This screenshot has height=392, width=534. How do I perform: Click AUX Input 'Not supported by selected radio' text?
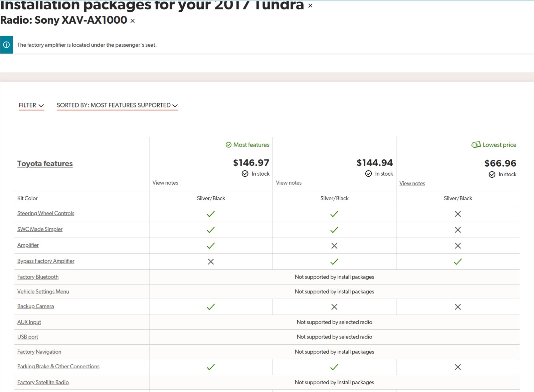[334, 322]
